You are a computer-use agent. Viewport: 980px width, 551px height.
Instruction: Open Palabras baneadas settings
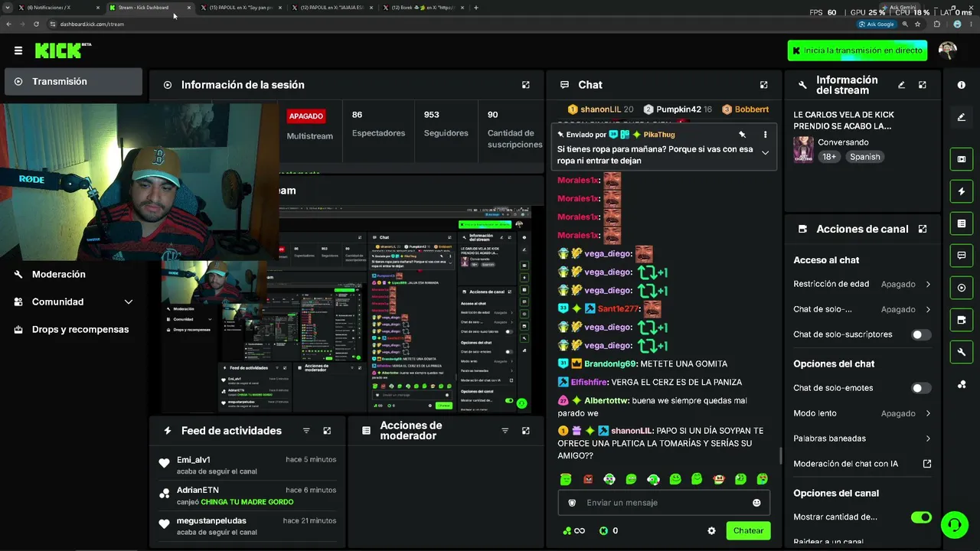[x=862, y=439]
